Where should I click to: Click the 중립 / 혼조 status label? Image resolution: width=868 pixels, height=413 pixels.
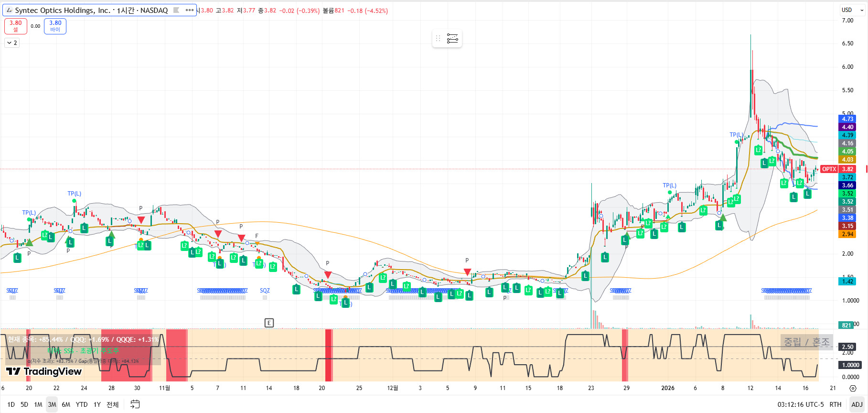point(807,342)
